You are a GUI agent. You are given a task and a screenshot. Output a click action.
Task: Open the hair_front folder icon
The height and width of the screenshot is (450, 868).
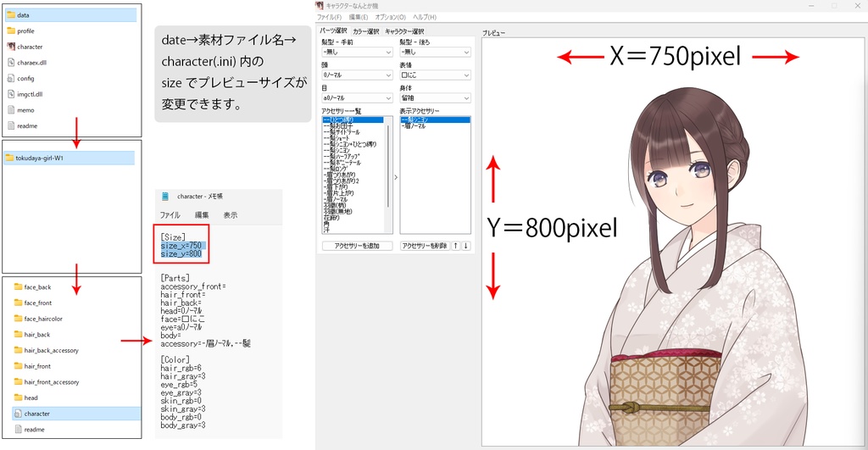(x=18, y=366)
